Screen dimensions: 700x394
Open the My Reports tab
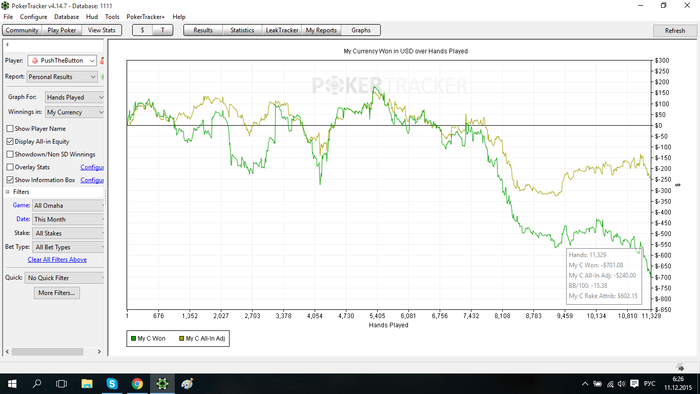pyautogui.click(x=321, y=30)
